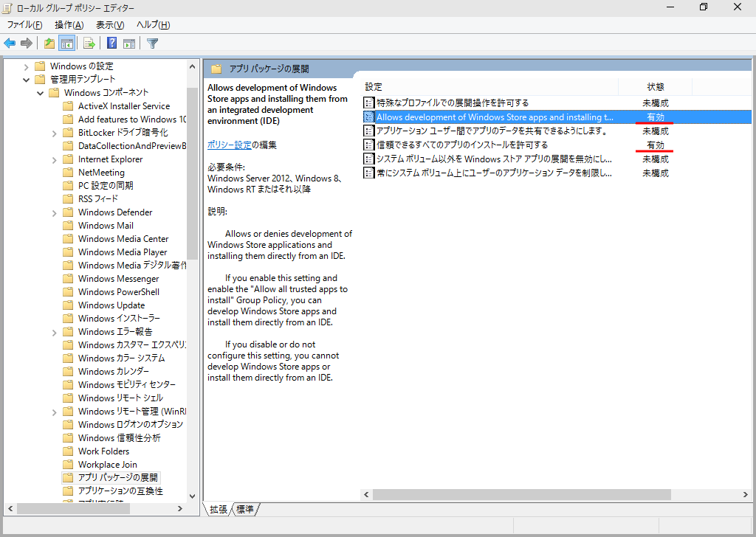Click the Forward arrow toolbar icon
The width and height of the screenshot is (756, 537).
pos(27,44)
